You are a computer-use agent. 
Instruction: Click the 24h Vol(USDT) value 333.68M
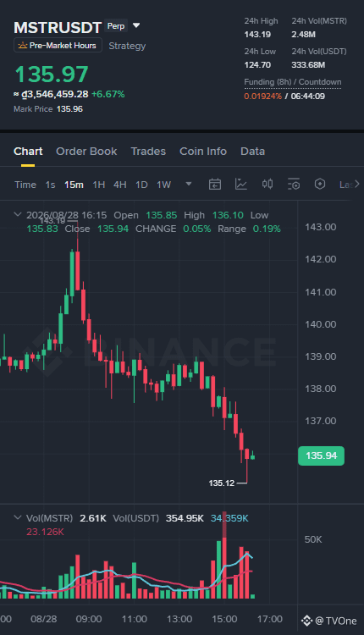308,65
